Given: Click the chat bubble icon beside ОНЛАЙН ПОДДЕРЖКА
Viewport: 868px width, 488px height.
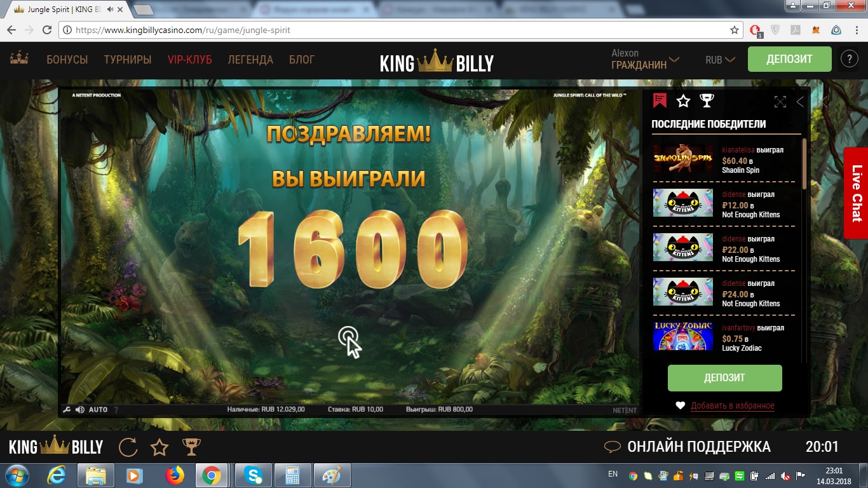Looking at the screenshot, I should pyautogui.click(x=612, y=447).
